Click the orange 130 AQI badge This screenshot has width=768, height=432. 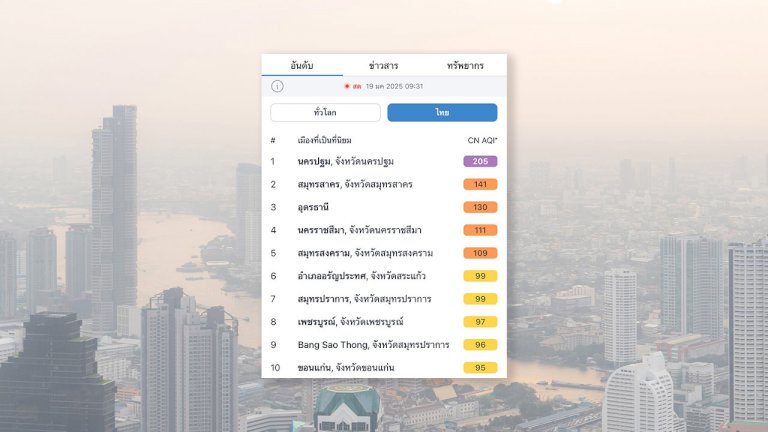click(480, 207)
